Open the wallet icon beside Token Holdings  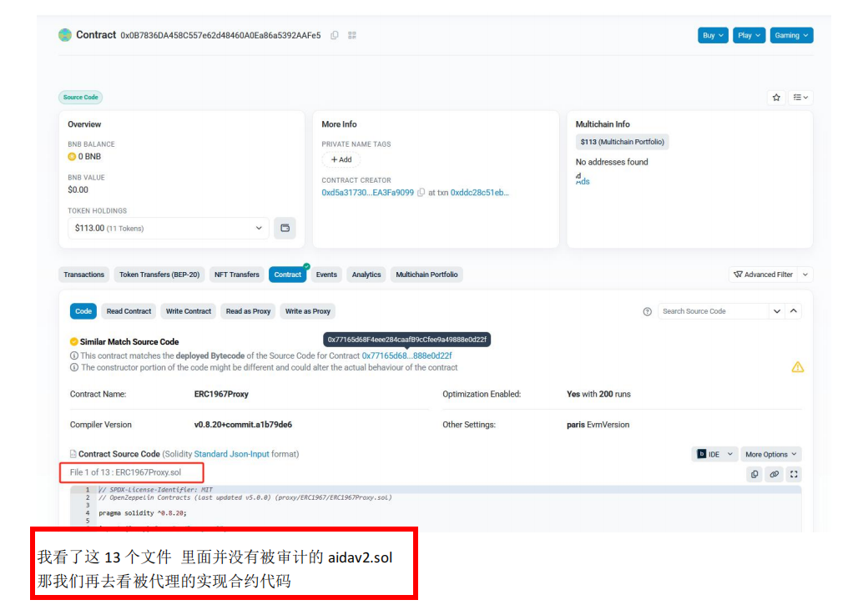point(285,228)
